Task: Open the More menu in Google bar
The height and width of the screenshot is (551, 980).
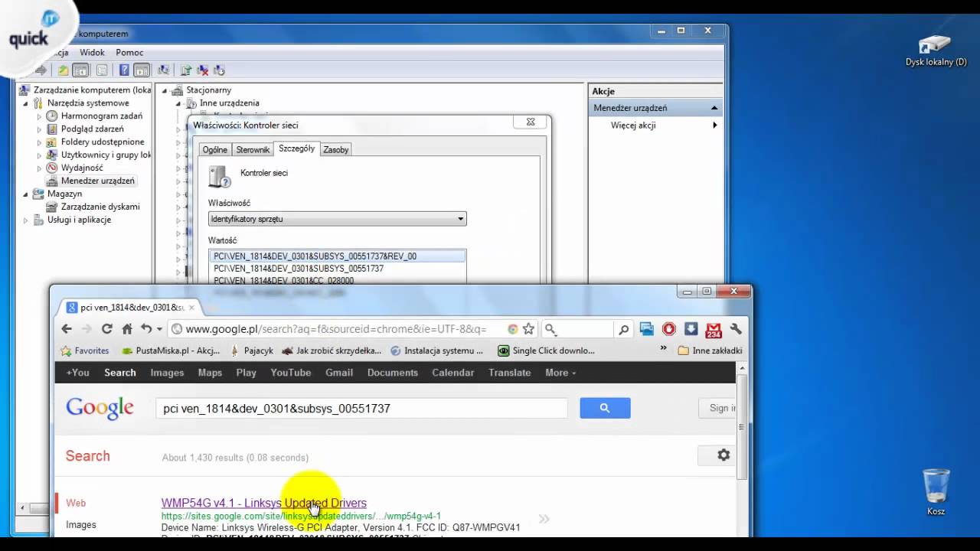Action: [x=560, y=373]
